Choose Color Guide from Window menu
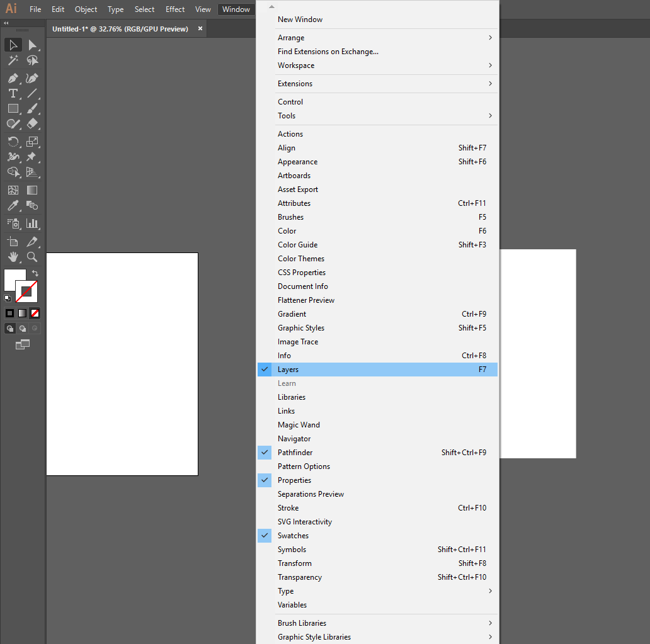650x644 pixels. point(377,244)
